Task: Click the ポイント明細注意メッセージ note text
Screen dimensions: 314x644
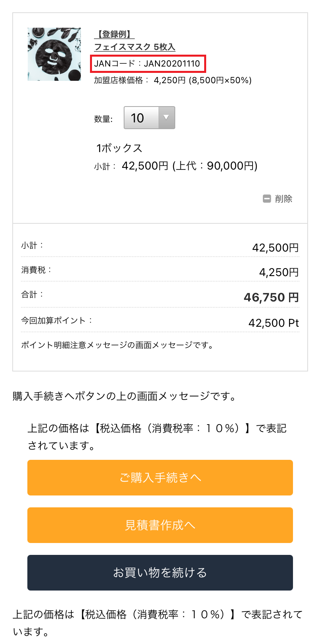Action: [x=117, y=345]
